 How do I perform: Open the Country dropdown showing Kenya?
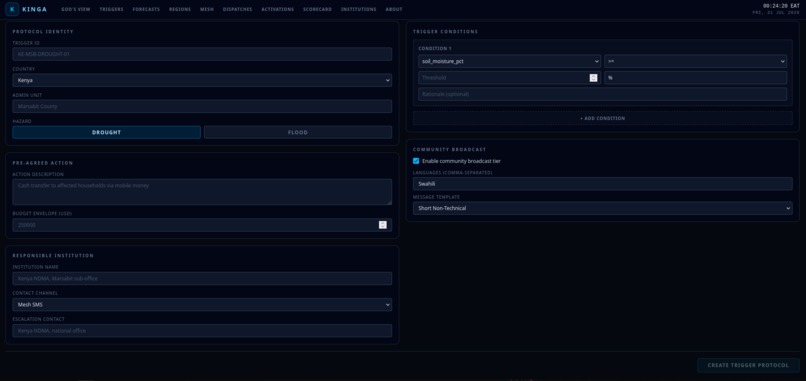click(202, 80)
